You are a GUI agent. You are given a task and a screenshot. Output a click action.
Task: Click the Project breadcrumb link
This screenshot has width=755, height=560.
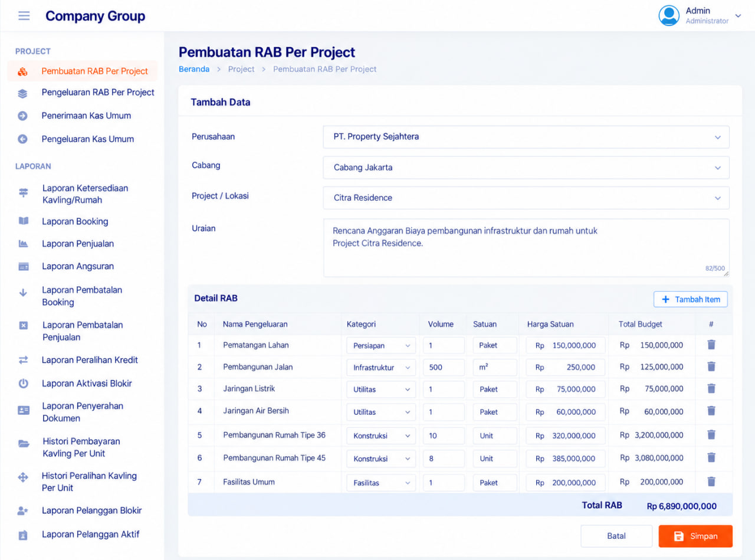click(241, 69)
